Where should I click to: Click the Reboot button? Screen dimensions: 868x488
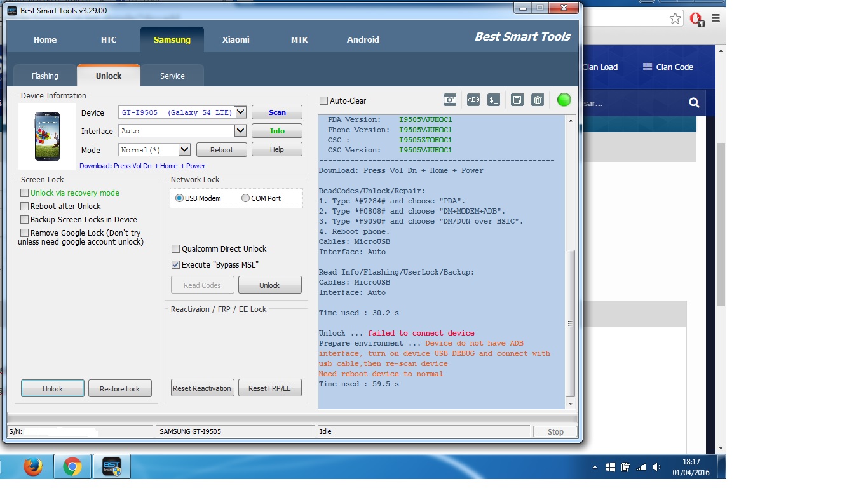click(x=222, y=149)
